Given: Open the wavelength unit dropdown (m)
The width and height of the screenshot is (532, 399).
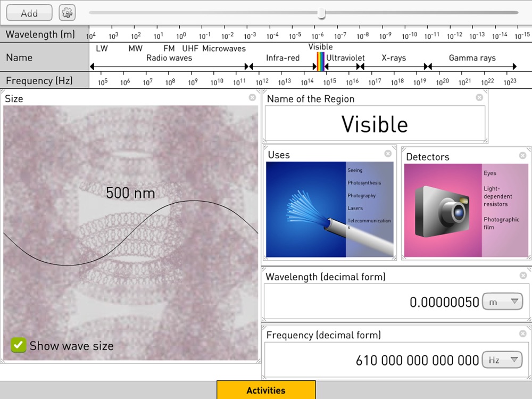Looking at the screenshot, I should [503, 302].
